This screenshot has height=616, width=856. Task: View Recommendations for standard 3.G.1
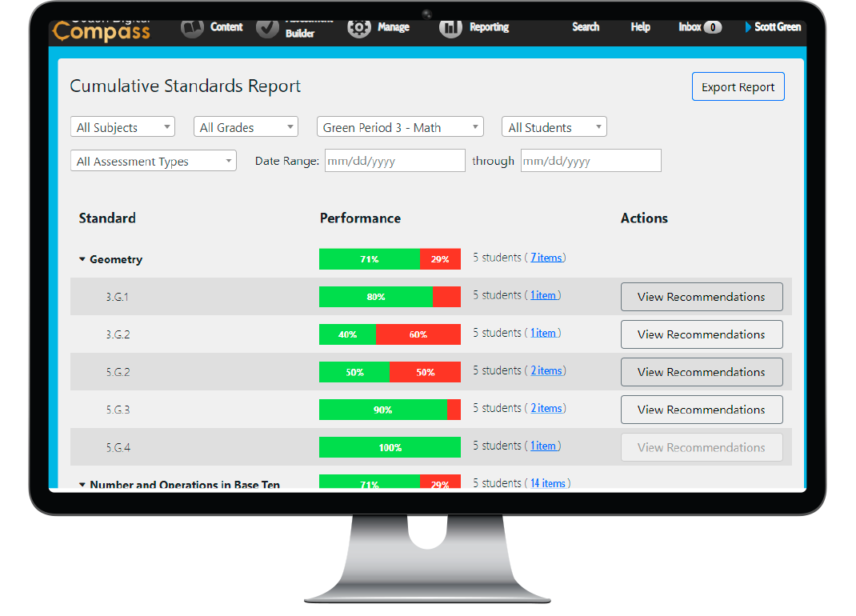(702, 296)
